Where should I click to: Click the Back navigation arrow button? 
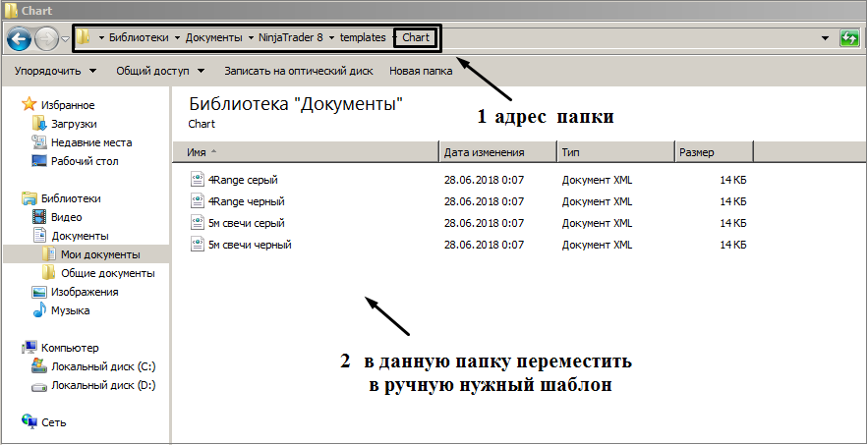click(x=19, y=38)
